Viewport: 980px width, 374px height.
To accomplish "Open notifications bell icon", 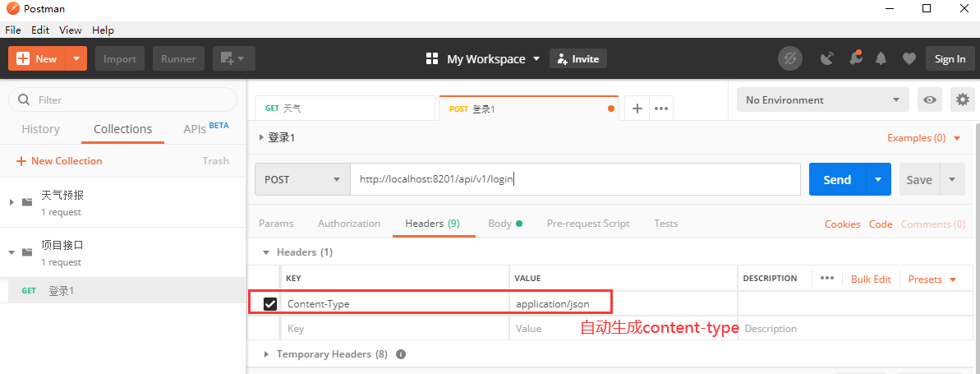I will [881, 59].
